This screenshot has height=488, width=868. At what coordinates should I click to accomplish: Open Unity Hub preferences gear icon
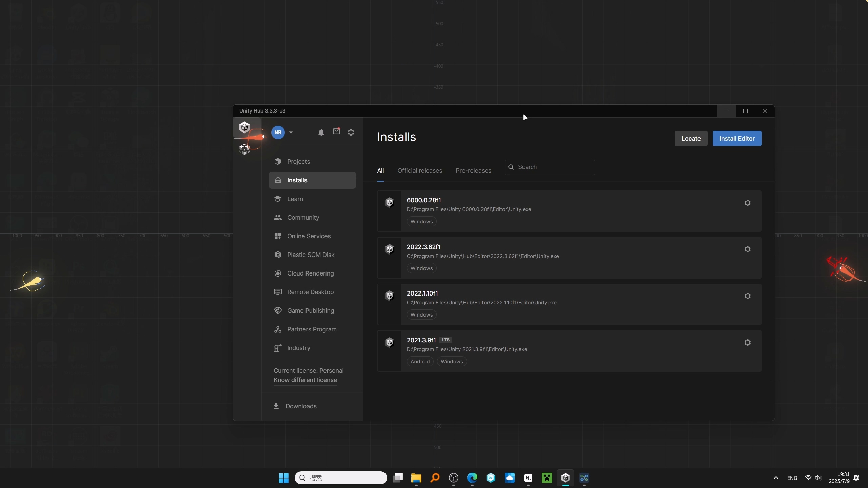point(351,133)
